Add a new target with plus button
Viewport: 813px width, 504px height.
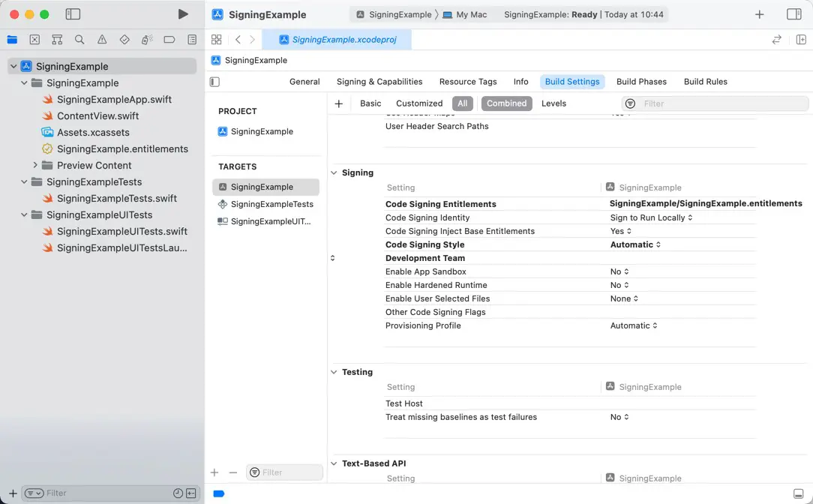(214, 472)
